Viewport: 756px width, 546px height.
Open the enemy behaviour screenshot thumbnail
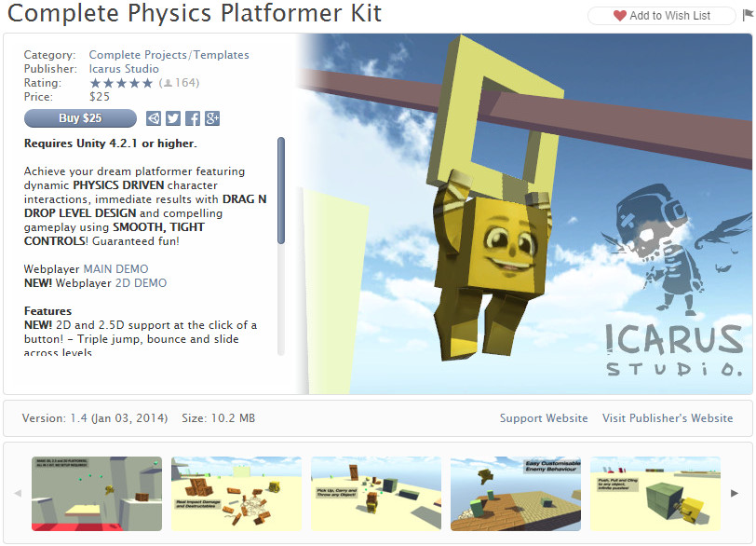coord(516,494)
